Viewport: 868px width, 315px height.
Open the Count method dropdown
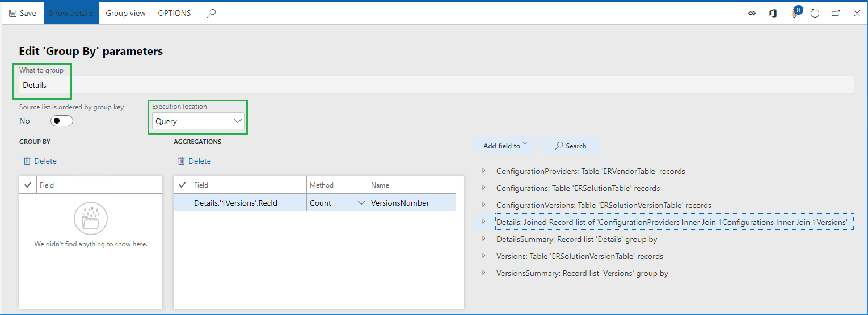(x=361, y=203)
